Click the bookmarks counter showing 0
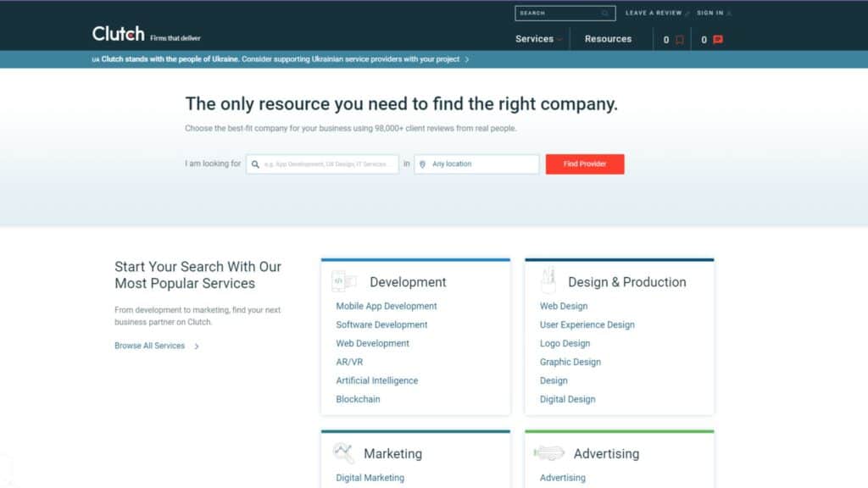Viewport: 868px width, 488px height. [666, 40]
